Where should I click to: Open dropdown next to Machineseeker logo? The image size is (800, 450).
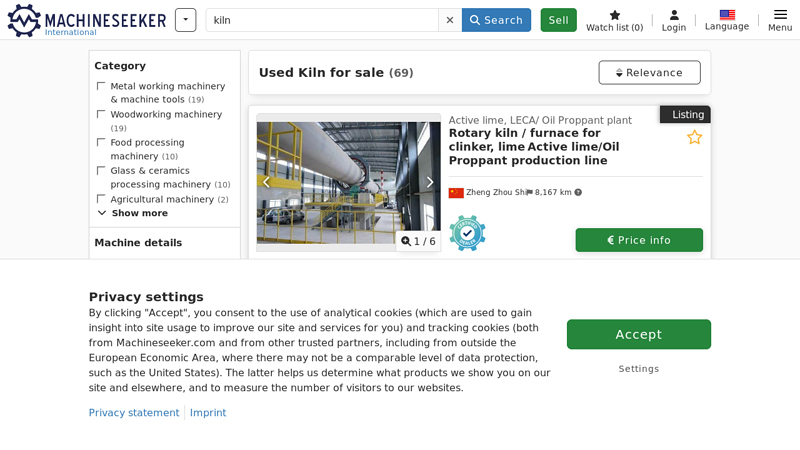[x=185, y=20]
